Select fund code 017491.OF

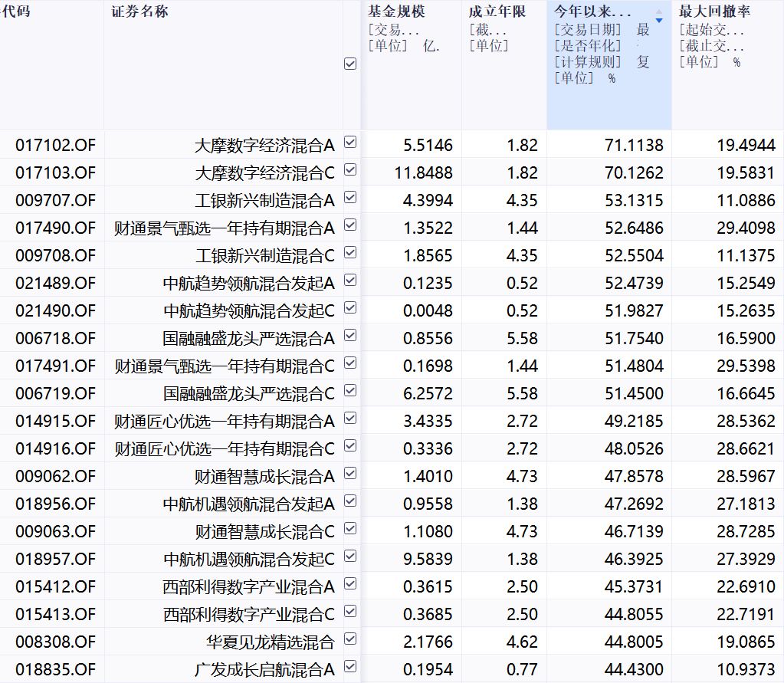[x=55, y=366]
